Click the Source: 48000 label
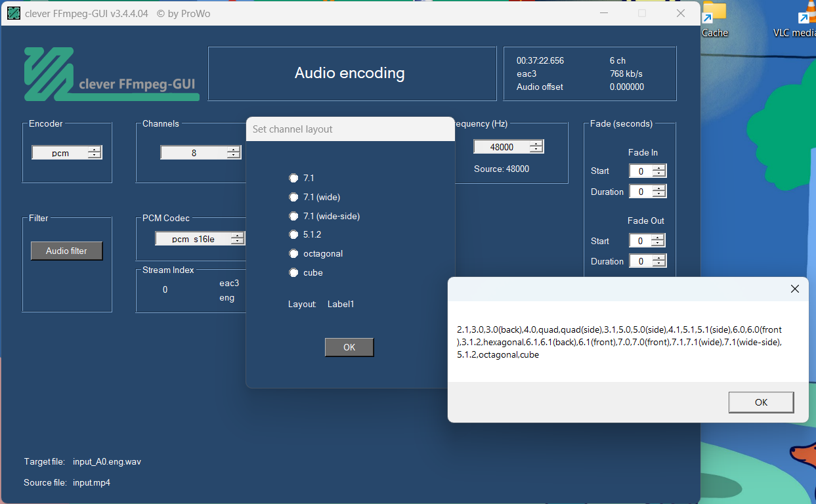The width and height of the screenshot is (816, 504). point(502,169)
